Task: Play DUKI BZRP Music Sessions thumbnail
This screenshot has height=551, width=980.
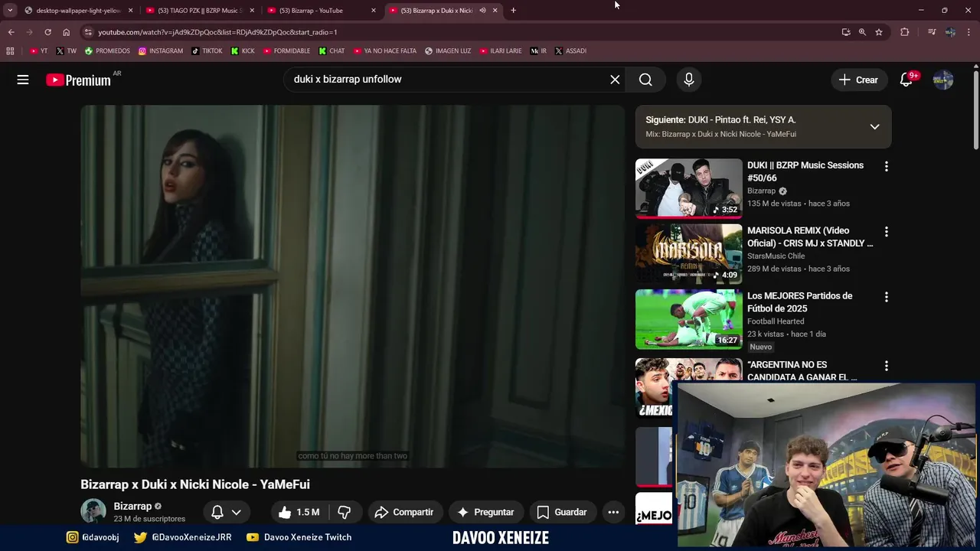Action: click(689, 188)
